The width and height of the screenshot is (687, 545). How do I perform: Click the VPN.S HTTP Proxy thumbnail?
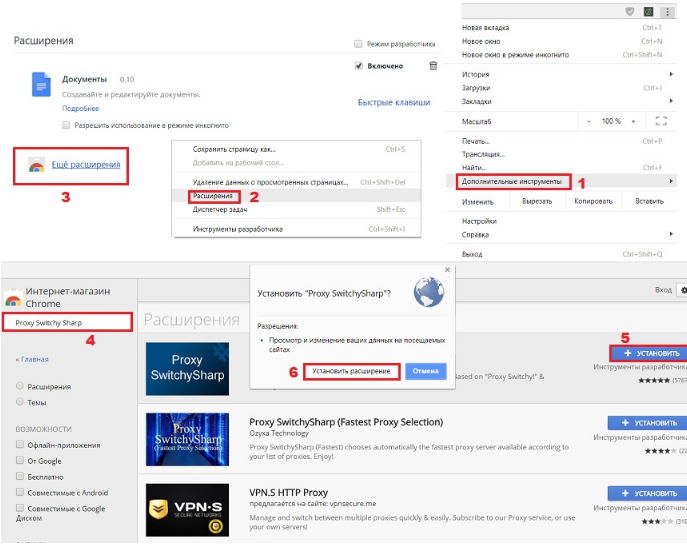(187, 510)
